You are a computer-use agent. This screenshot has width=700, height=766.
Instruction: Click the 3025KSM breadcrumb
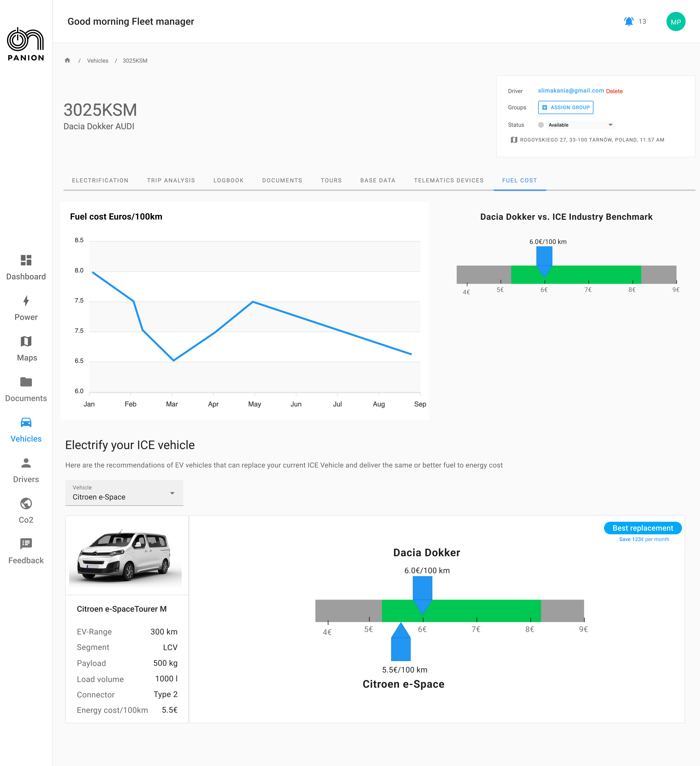point(135,60)
